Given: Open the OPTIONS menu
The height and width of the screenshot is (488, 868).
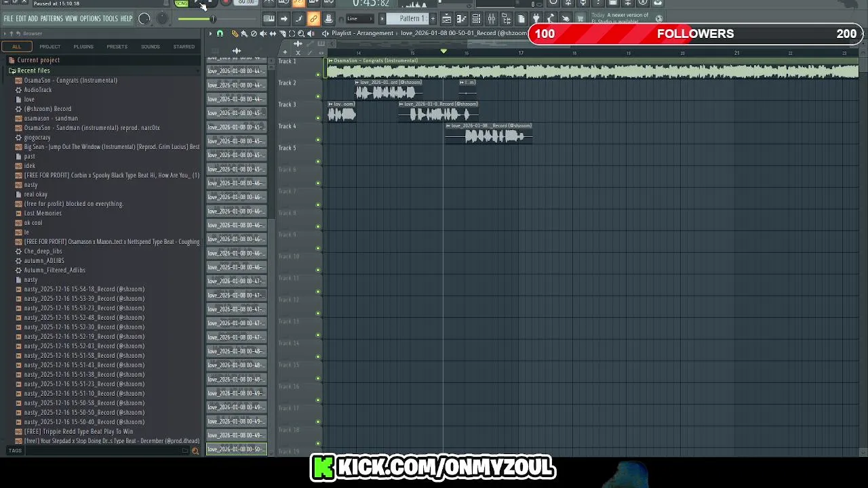Looking at the screenshot, I should [x=90, y=18].
